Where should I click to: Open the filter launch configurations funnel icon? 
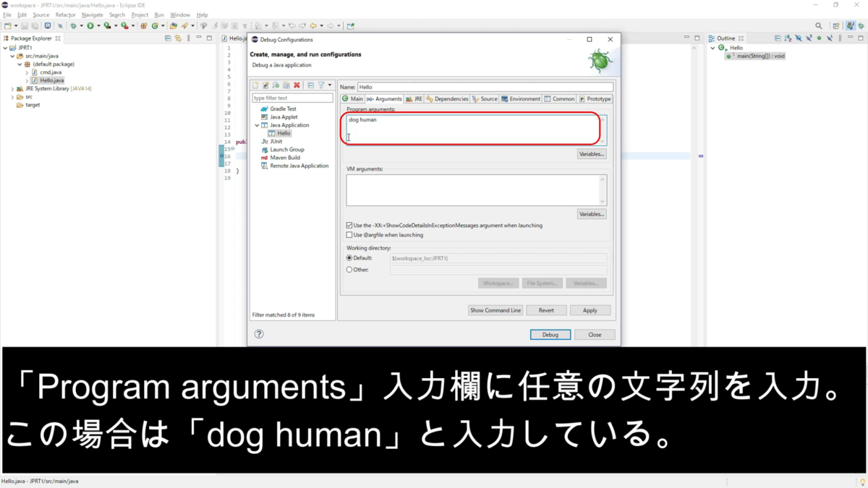(321, 85)
